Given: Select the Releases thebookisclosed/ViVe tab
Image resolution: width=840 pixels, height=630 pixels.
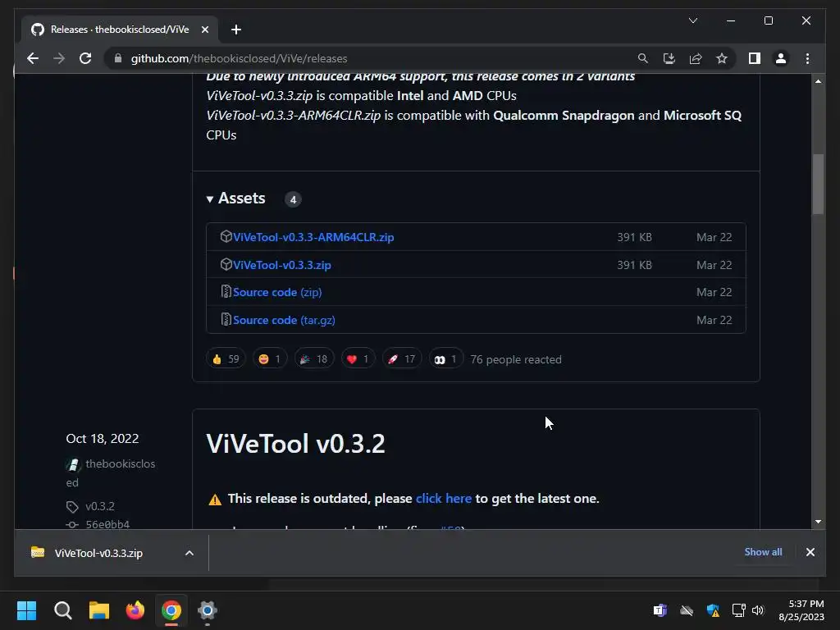Looking at the screenshot, I should pyautogui.click(x=120, y=30).
